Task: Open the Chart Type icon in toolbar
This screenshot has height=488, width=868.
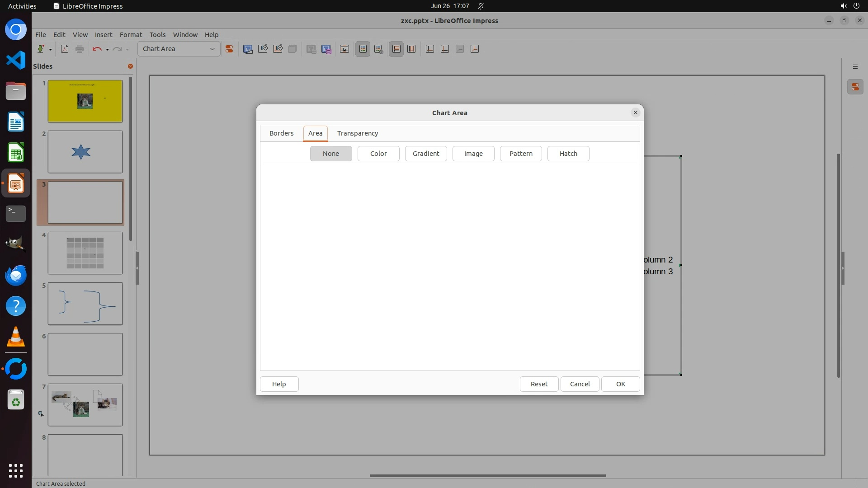Action: (248, 49)
